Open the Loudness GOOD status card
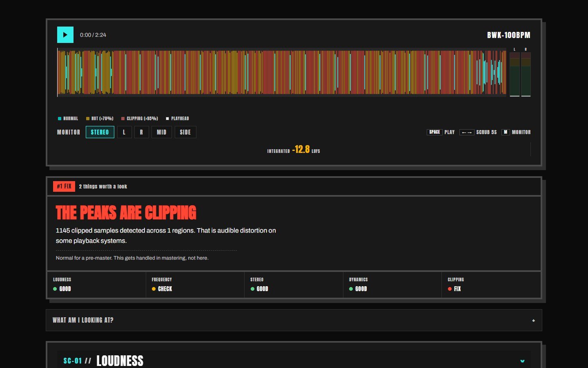The image size is (588, 368). (96, 285)
